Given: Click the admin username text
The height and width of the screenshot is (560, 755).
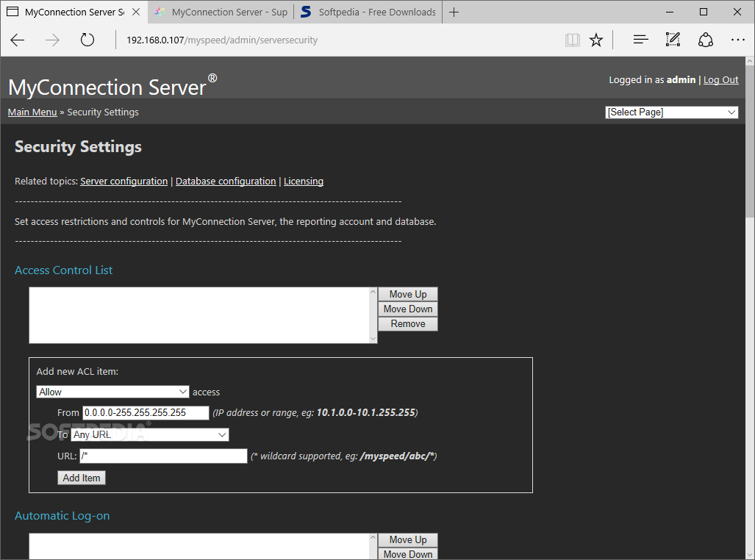Looking at the screenshot, I should (x=681, y=80).
